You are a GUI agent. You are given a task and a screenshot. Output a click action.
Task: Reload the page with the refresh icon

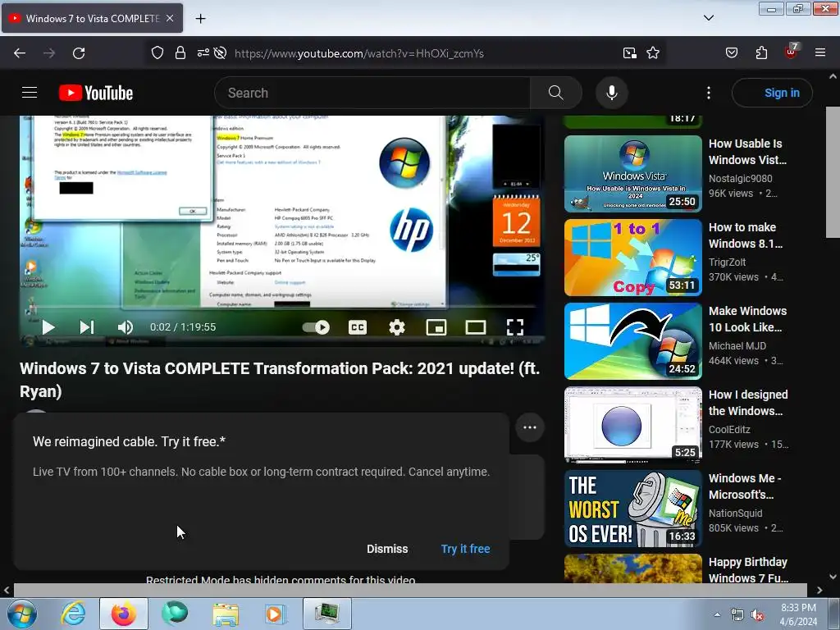tap(79, 53)
